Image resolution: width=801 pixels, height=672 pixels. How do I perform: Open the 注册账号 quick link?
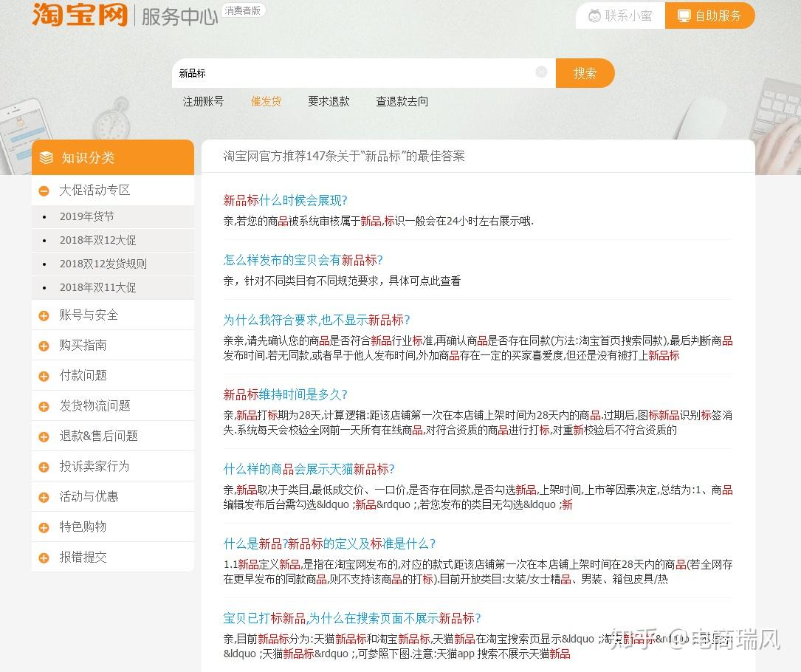click(x=203, y=101)
